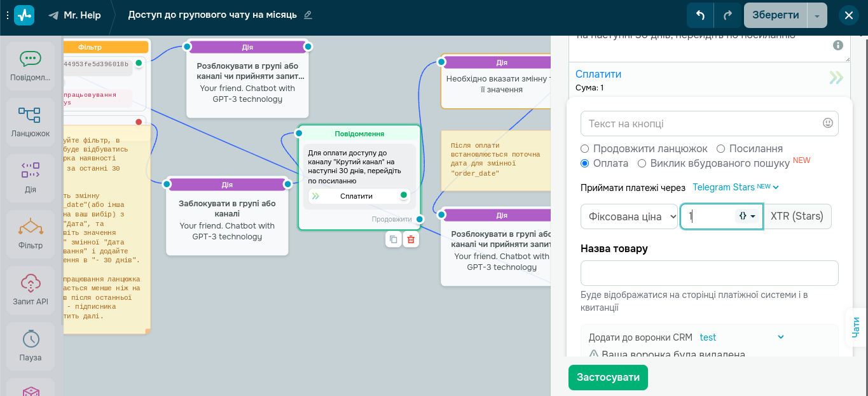Select Виклик вбудованого пошуку radio option
This screenshot has height=396, width=868.
tap(642, 163)
